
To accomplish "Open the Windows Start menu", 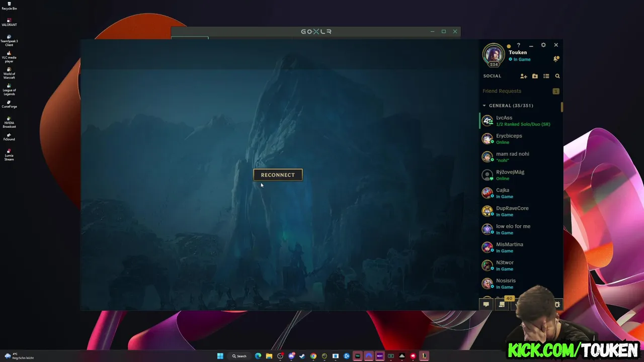I will coord(220,356).
